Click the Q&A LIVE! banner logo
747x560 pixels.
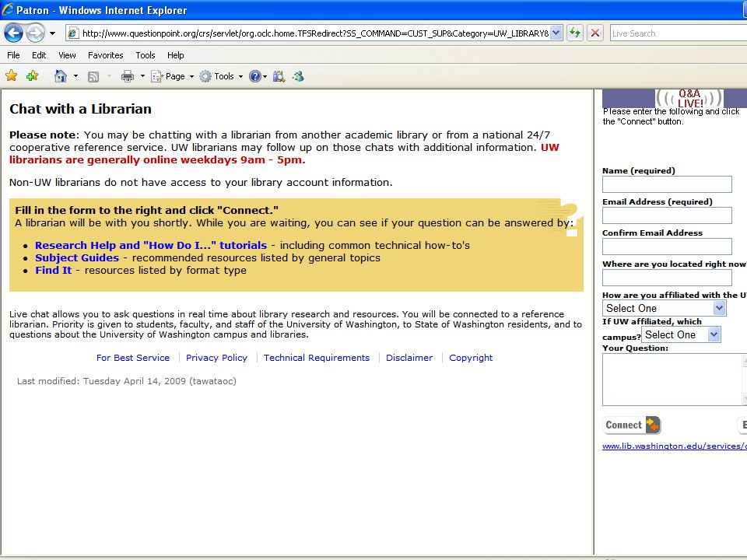pos(689,99)
